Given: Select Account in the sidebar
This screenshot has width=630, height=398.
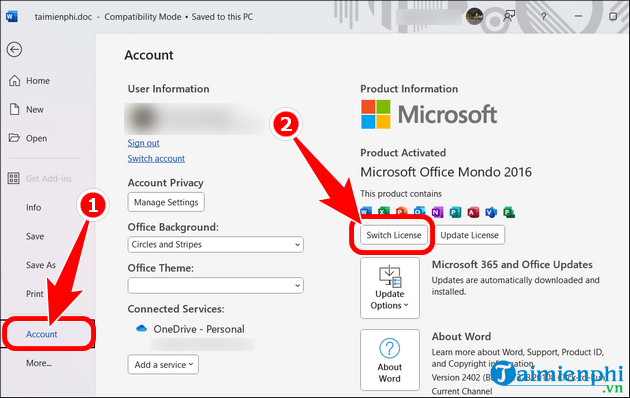Looking at the screenshot, I should tap(42, 334).
